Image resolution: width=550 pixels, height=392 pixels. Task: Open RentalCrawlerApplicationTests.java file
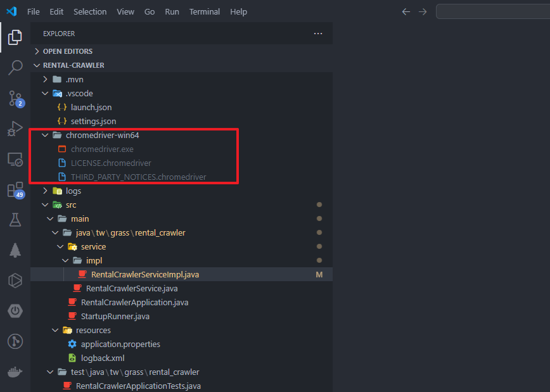pos(181,386)
